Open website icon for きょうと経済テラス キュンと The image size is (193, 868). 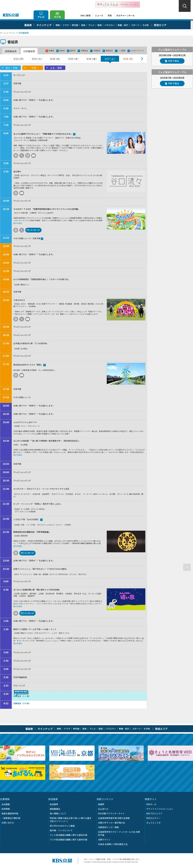pyautogui.click(x=16, y=156)
